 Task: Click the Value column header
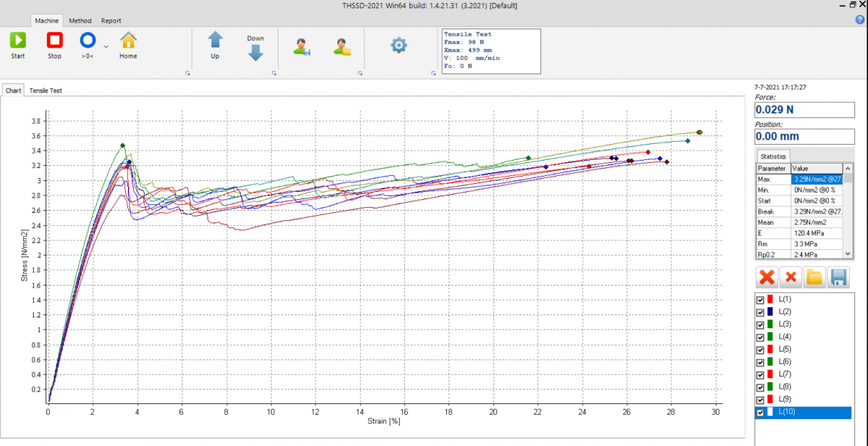pos(817,168)
